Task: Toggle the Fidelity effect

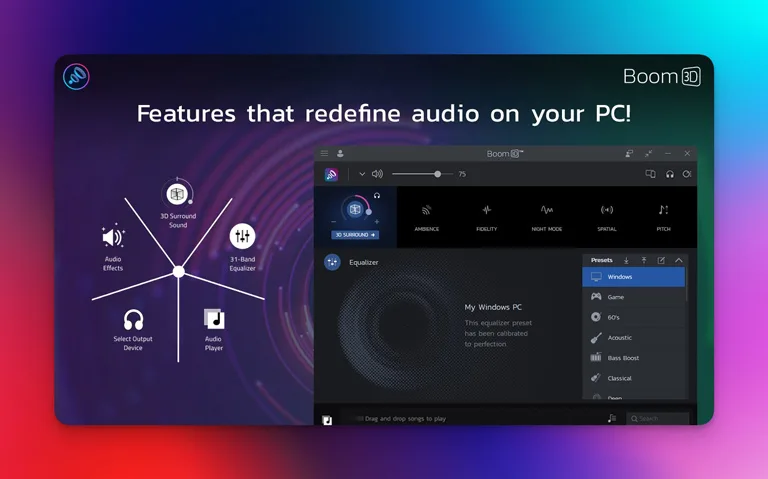Action: (486, 217)
